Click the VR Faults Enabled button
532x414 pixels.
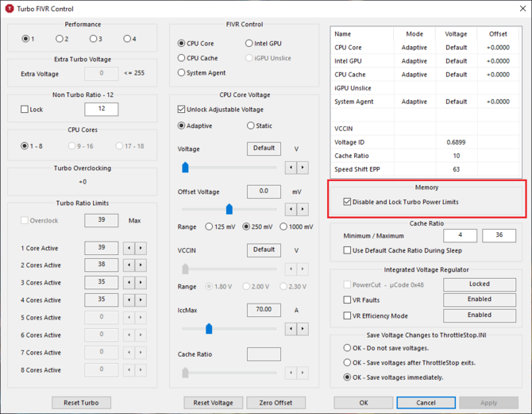point(480,300)
